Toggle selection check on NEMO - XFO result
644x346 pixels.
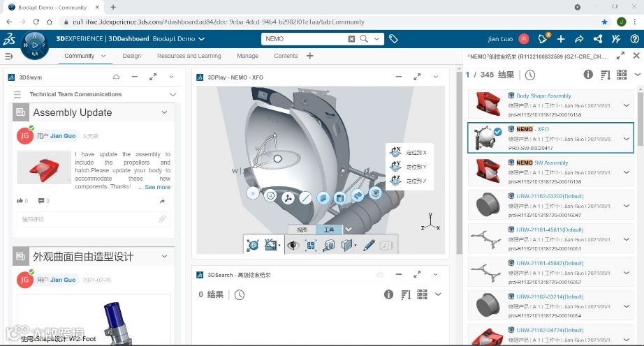point(497,132)
